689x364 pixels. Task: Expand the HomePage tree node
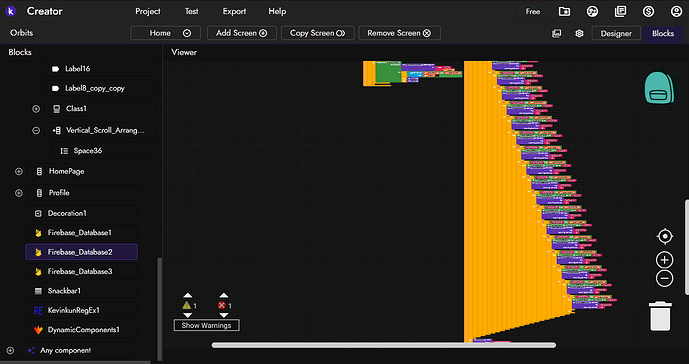coord(18,171)
